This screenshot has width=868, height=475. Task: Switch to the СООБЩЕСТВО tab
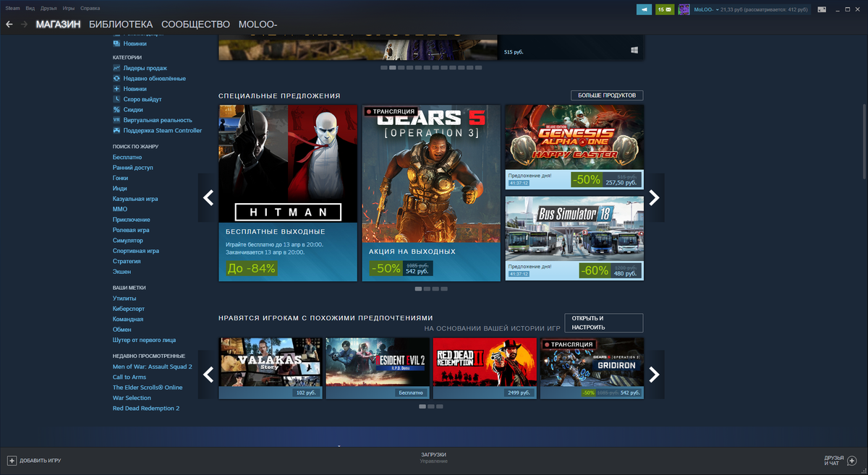pyautogui.click(x=195, y=25)
